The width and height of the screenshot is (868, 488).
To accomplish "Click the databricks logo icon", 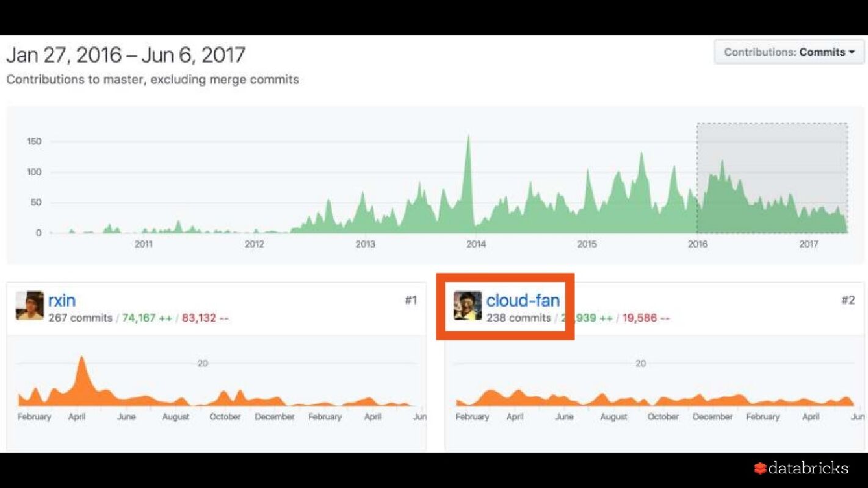I will tap(760, 468).
